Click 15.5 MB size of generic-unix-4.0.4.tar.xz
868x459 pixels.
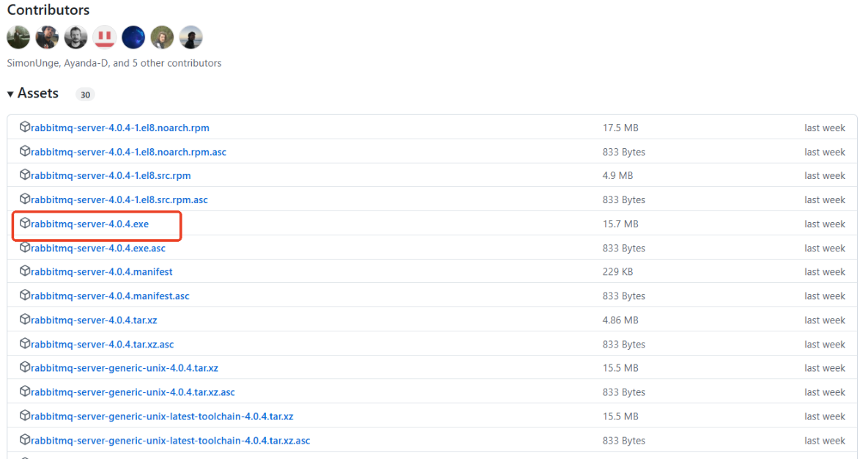(620, 368)
